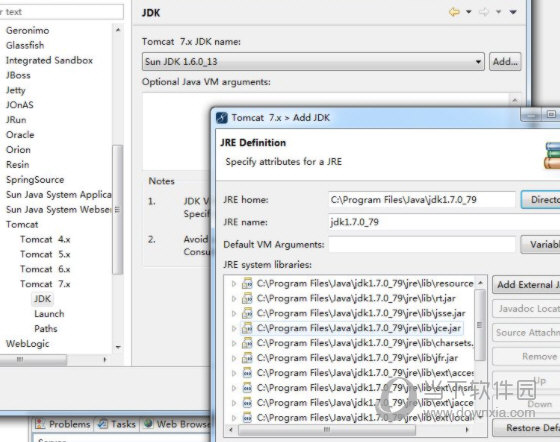Open the Tomcat 7.x JDK name combo box
The width and height of the screenshot is (560, 442).
pos(313,61)
